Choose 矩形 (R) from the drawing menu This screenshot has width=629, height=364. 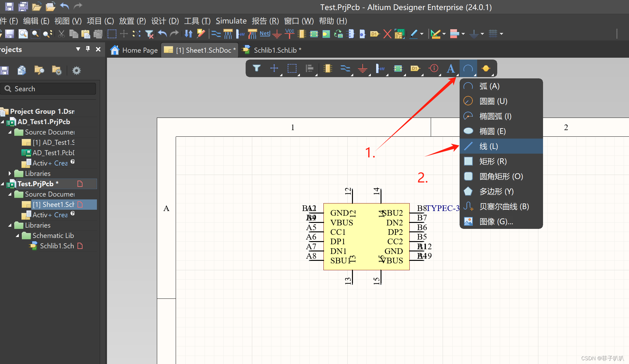click(x=501, y=161)
